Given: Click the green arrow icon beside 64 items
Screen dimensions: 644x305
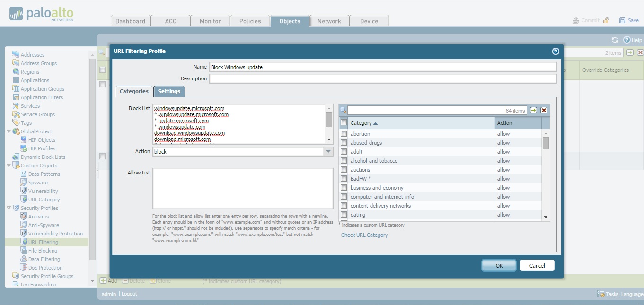Looking at the screenshot, I should point(534,110).
